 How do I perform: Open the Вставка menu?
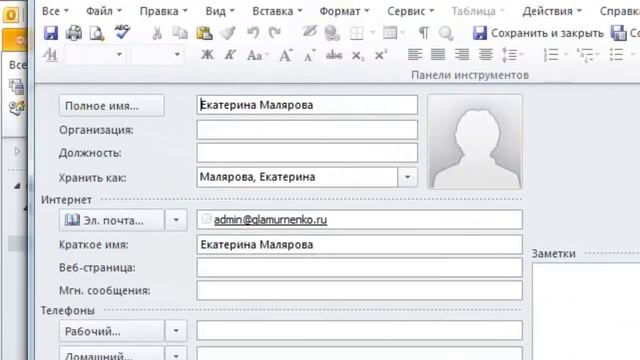coord(277,11)
